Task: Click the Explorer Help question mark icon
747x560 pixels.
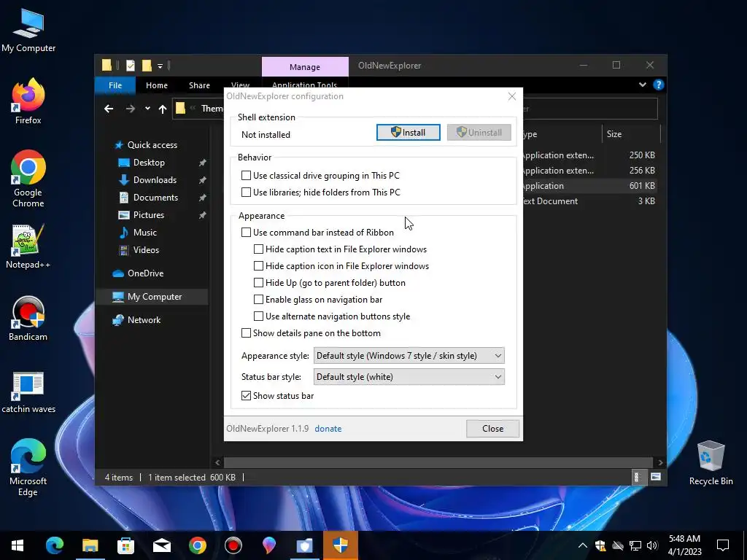Action: pyautogui.click(x=659, y=85)
